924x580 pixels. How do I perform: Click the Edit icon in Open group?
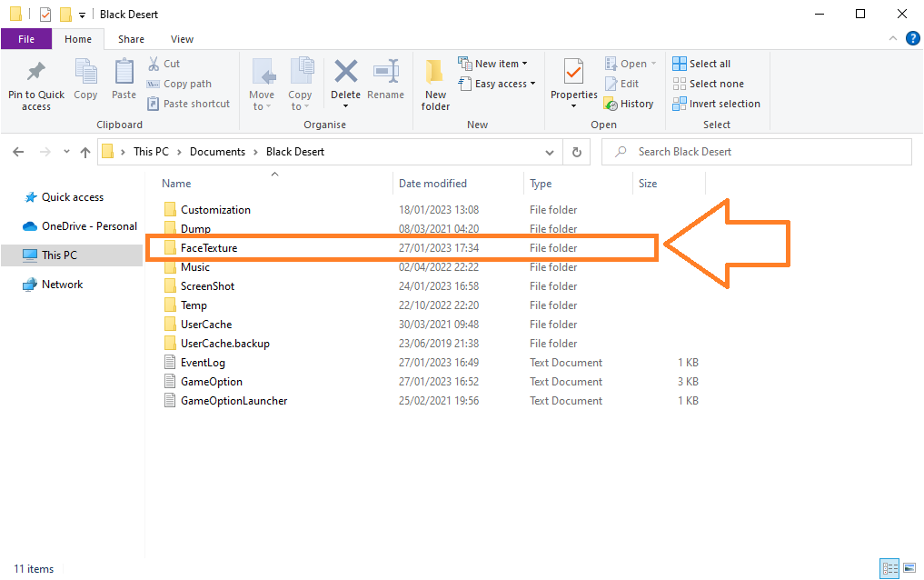tap(611, 84)
